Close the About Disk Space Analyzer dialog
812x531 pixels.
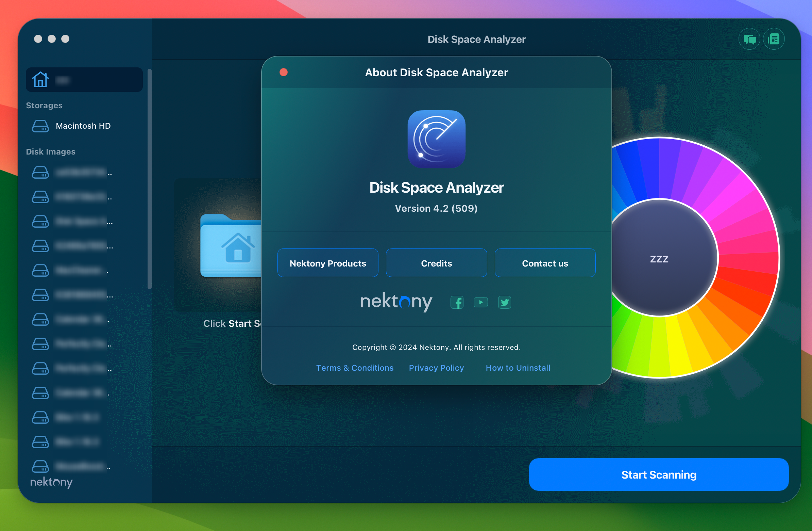coord(283,72)
